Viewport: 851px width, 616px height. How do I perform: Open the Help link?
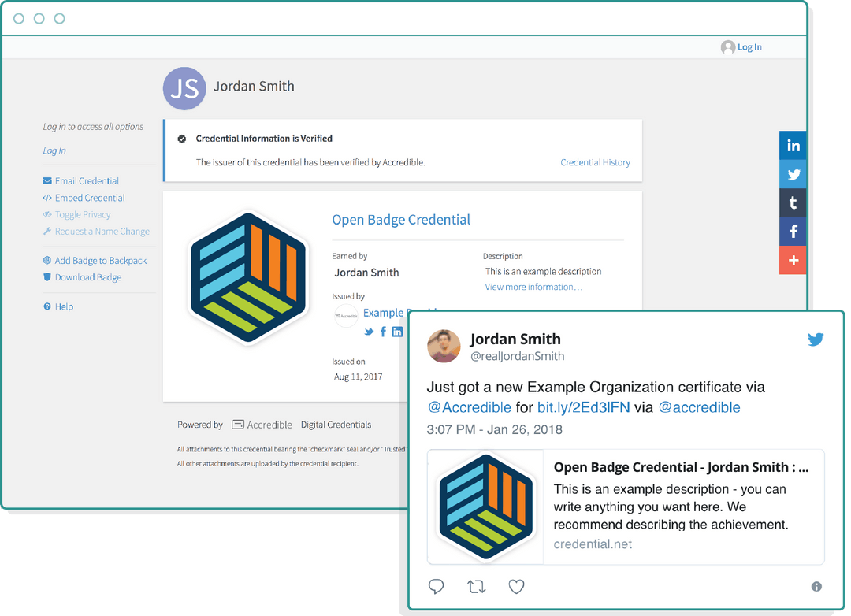pyautogui.click(x=64, y=306)
